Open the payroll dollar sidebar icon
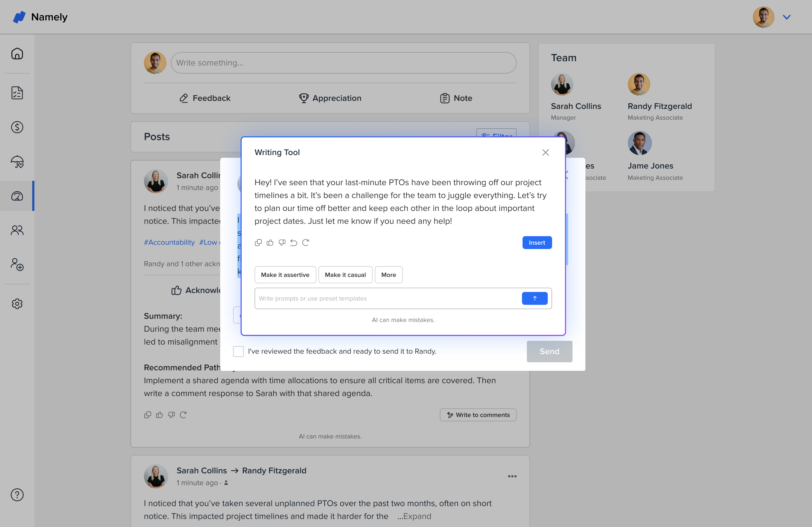 tap(17, 127)
